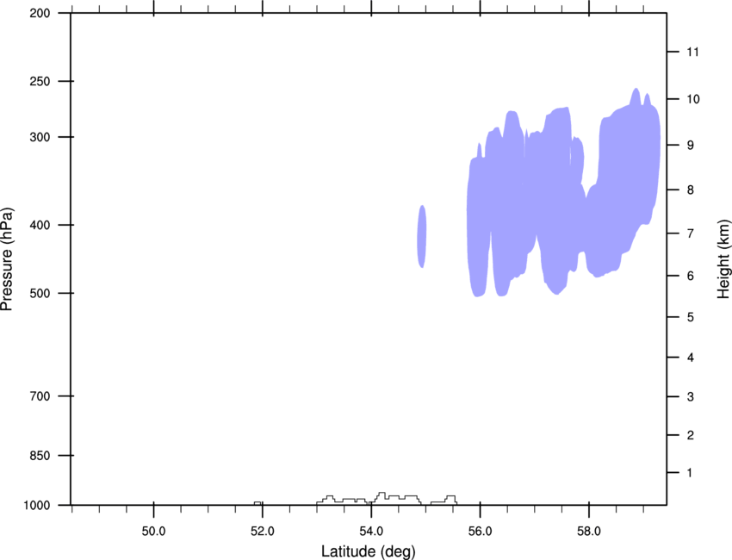Pick the 5 km height label
Screen dimensions: 732x560
pos(691,318)
